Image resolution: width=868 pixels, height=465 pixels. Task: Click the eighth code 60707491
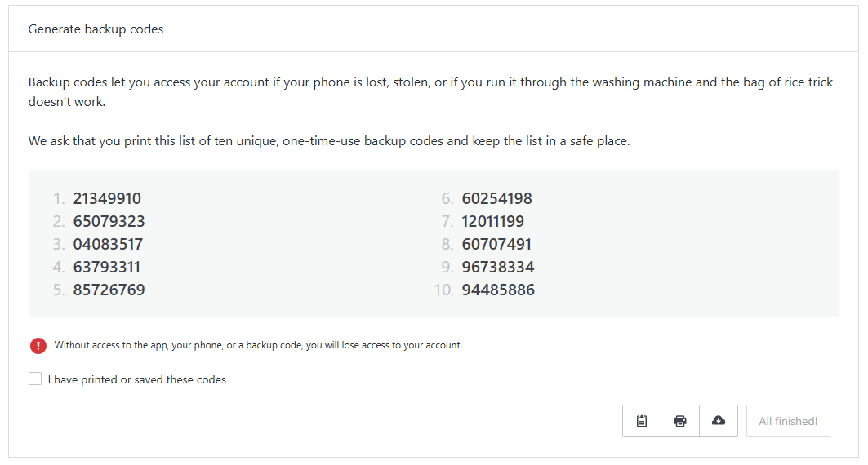496,244
